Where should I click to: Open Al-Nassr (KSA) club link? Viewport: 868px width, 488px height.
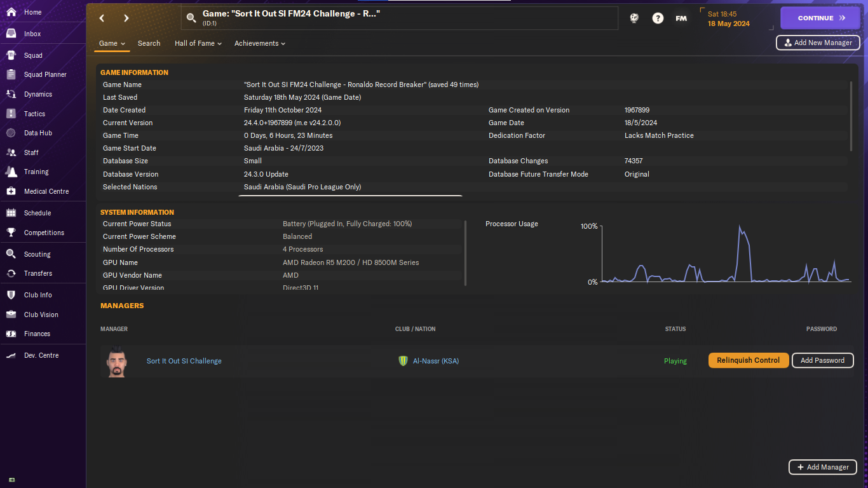point(436,361)
